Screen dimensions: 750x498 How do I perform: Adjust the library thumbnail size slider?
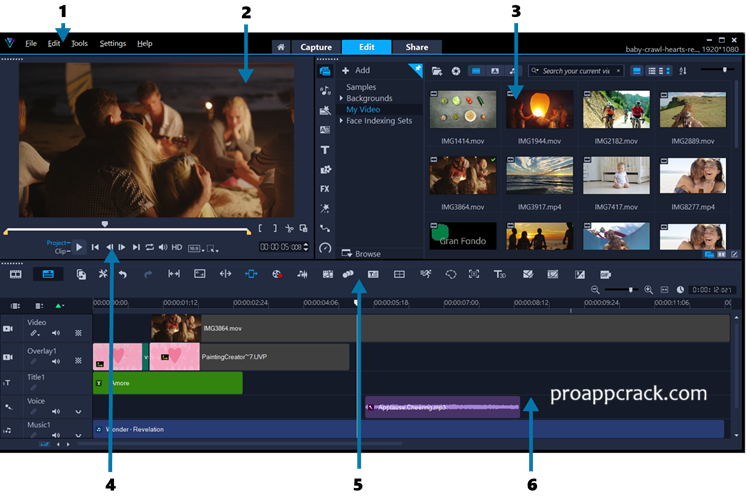717,70
